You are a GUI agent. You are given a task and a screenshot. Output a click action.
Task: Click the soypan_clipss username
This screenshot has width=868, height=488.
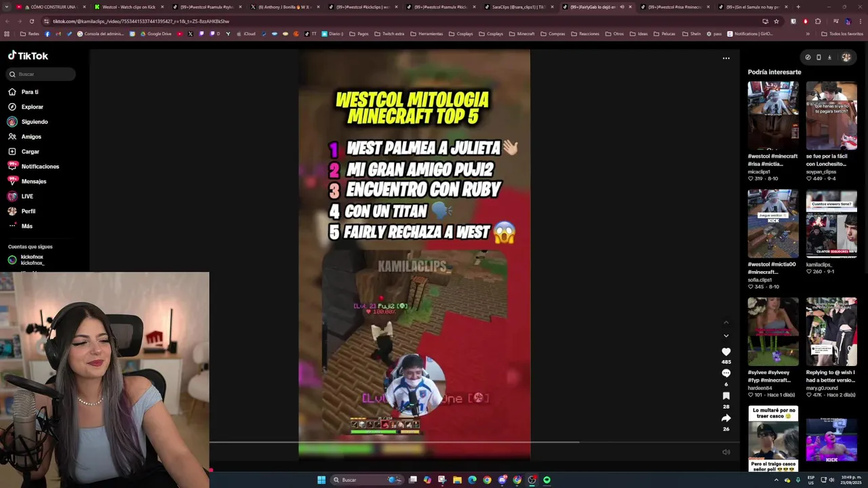click(x=821, y=171)
